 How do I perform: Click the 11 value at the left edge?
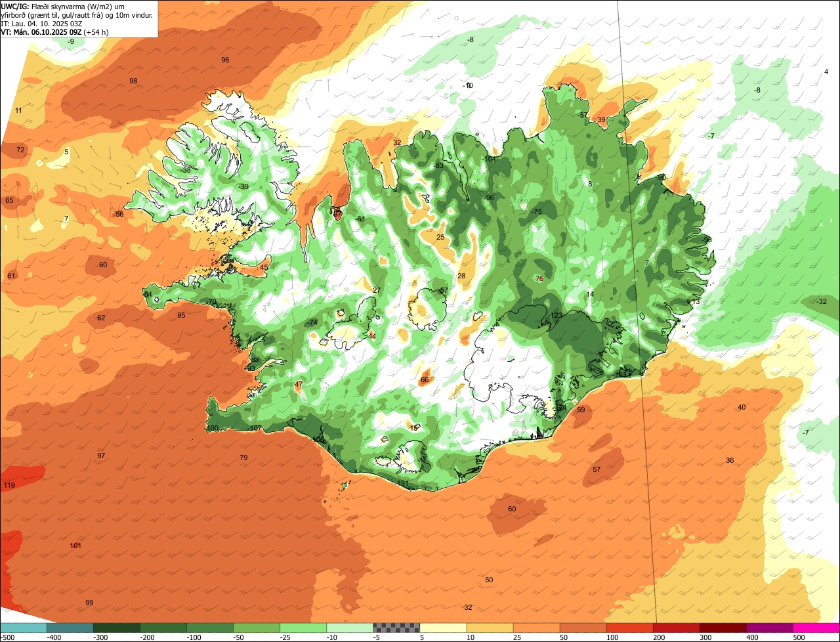18,110
